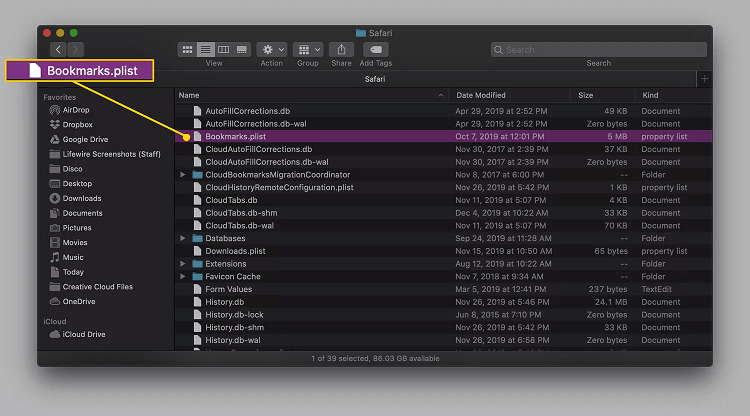Open iCloud Drive in the sidebar
This screenshot has height=416, width=750.
coord(83,334)
